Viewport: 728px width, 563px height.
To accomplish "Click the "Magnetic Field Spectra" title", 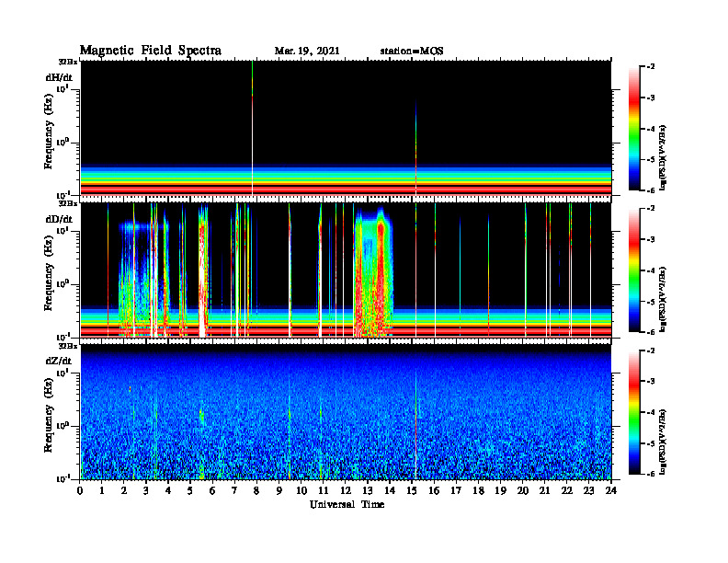I will [151, 51].
